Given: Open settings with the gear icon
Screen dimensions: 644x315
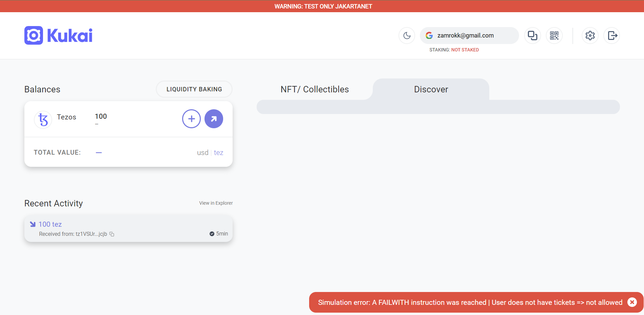Looking at the screenshot, I should 590,36.
